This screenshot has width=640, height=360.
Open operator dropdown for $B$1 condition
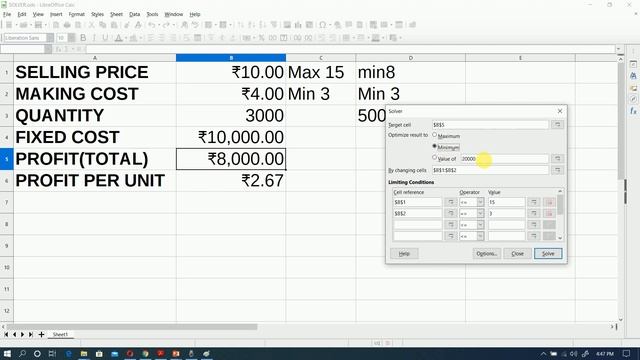(x=480, y=202)
